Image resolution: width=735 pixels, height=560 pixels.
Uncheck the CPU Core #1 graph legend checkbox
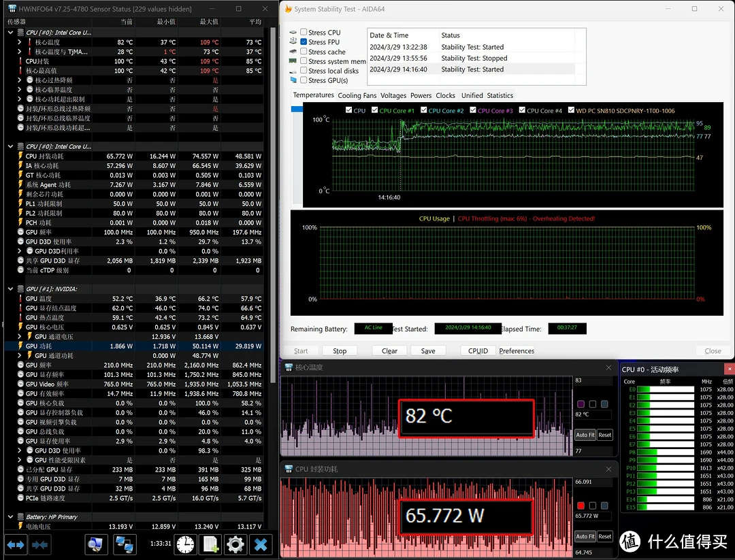[374, 110]
